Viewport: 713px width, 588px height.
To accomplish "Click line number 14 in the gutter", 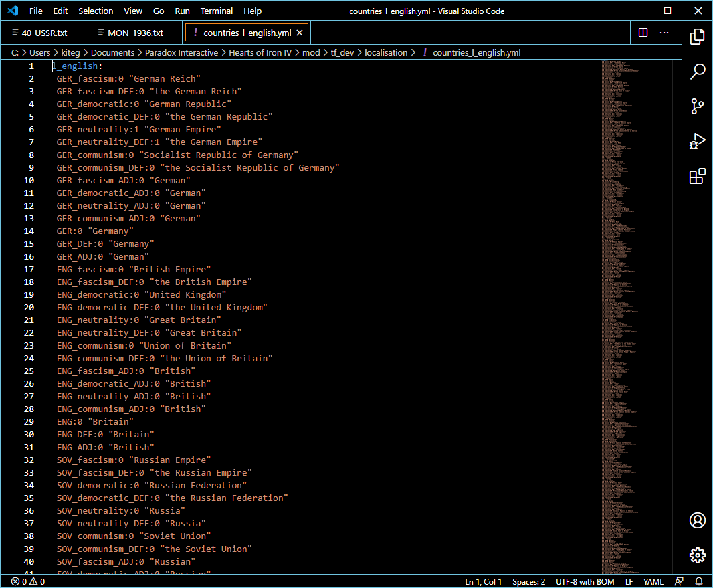I will pos(29,231).
